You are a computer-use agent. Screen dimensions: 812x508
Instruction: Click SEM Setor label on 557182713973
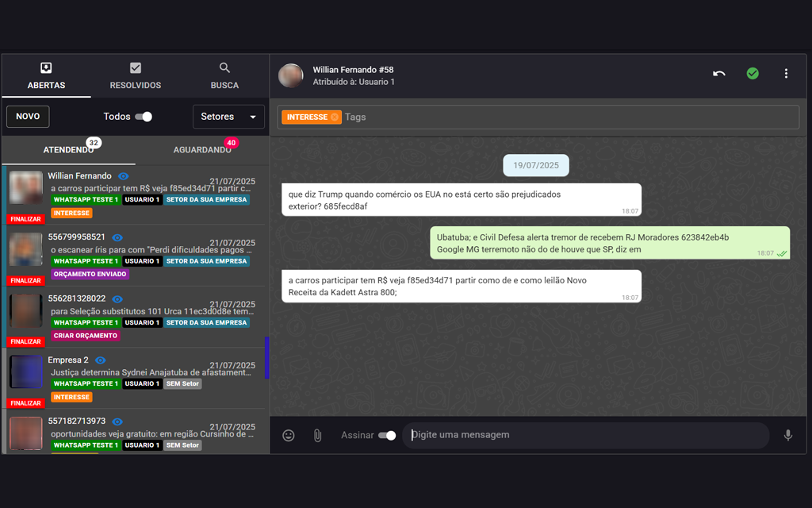click(x=183, y=445)
